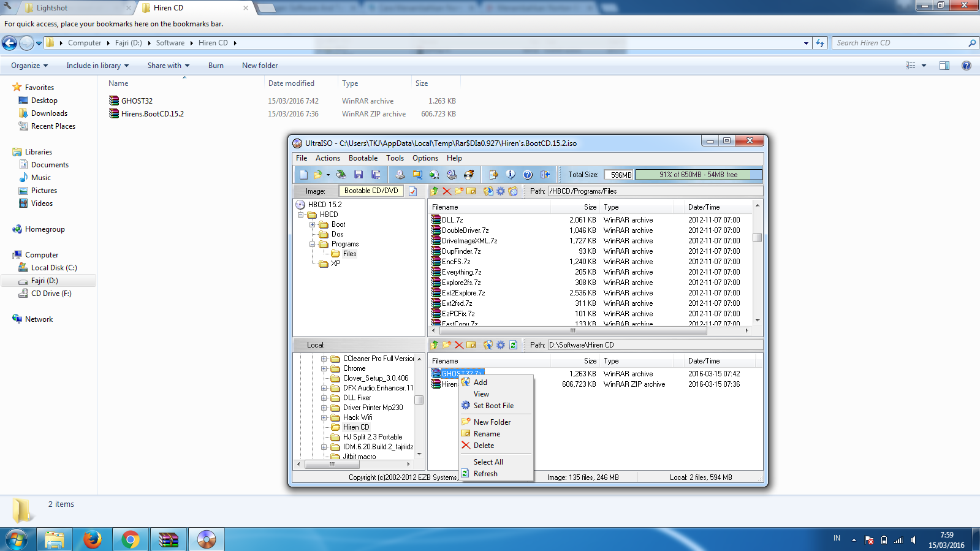Image resolution: width=980 pixels, height=551 pixels.
Task: Click the gear Set Boot File icon in image pane
Action: [501, 191]
